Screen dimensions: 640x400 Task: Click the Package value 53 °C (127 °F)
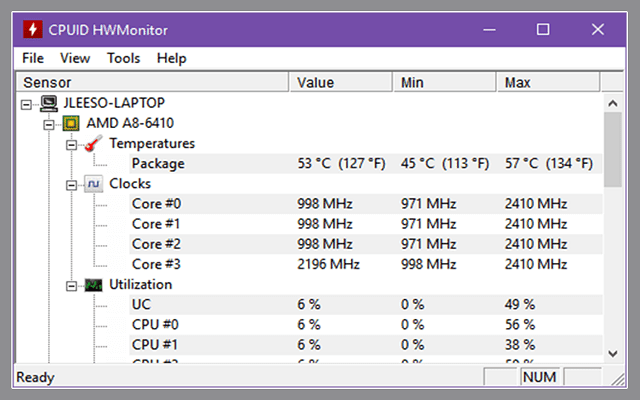pyautogui.click(x=341, y=164)
